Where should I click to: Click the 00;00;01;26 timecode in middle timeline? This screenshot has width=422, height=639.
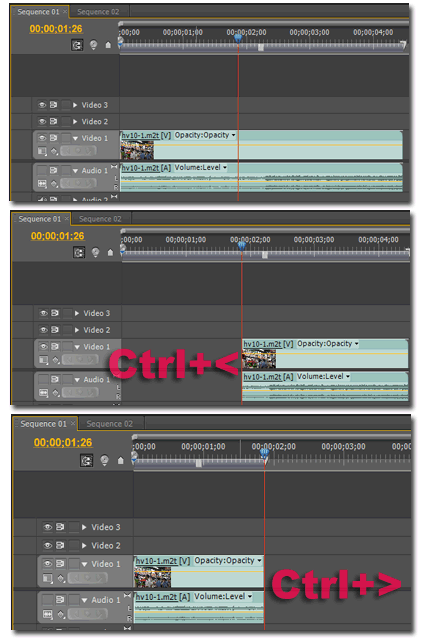point(57,236)
